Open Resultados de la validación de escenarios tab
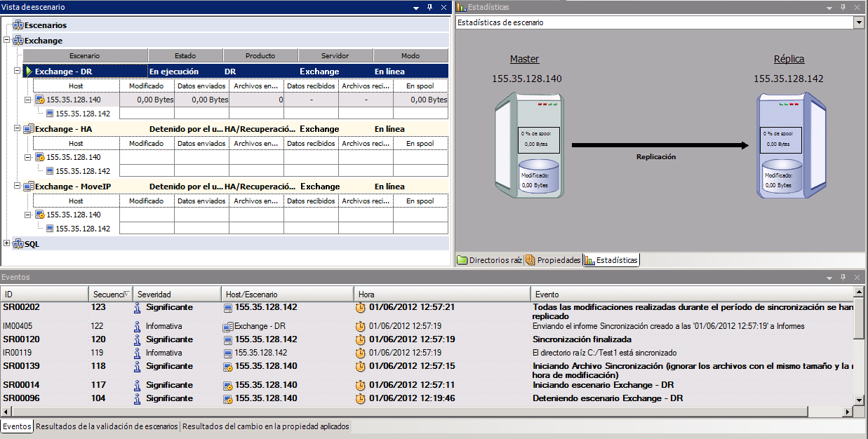Image resolution: width=868 pixels, height=439 pixels. click(107, 426)
